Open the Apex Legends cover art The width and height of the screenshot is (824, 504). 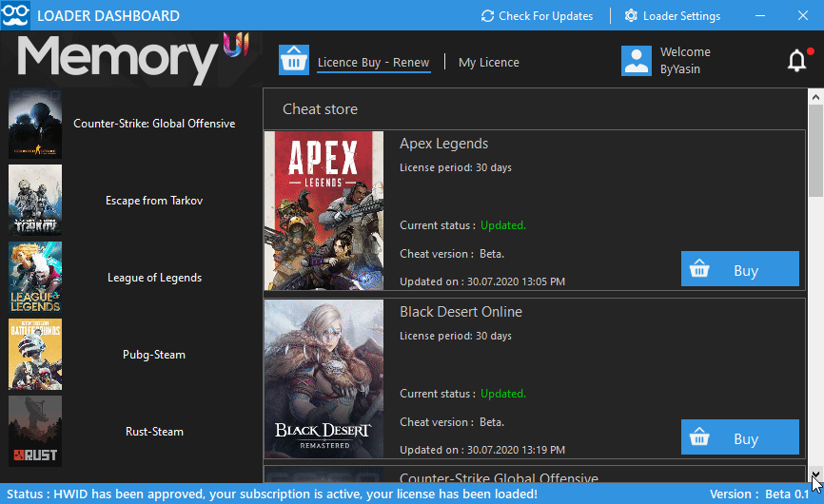coord(324,210)
